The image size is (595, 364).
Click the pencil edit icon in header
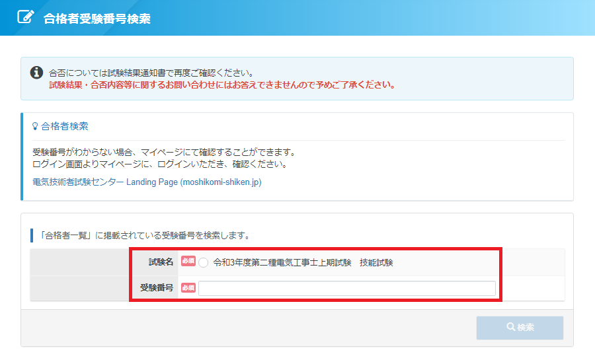pos(26,17)
